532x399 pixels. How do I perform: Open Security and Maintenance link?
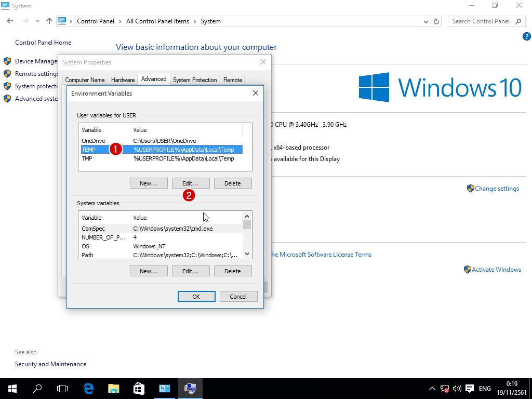[50, 364]
